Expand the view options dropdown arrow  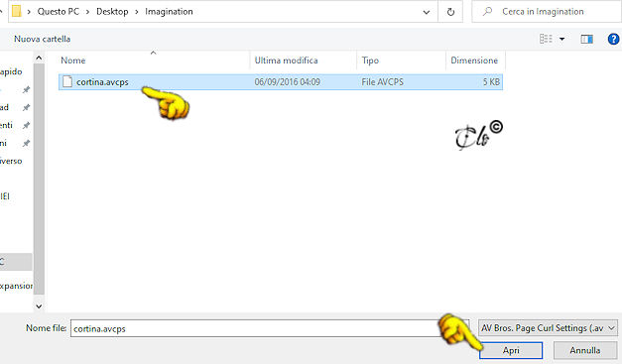561,39
